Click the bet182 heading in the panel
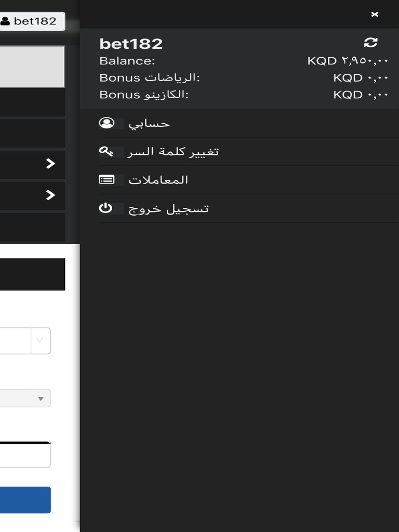Screen dimensions: 399x532 131,44
